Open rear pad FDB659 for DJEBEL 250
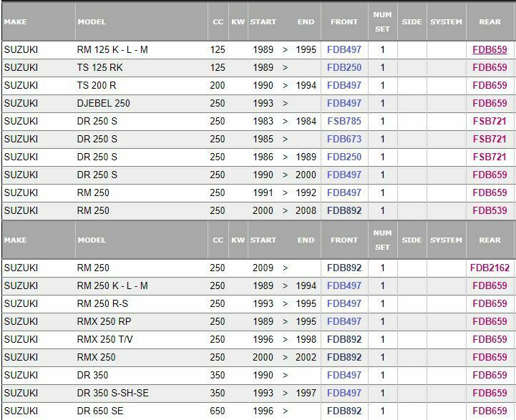Image resolution: width=516 pixels, height=420 pixels. coord(490,103)
